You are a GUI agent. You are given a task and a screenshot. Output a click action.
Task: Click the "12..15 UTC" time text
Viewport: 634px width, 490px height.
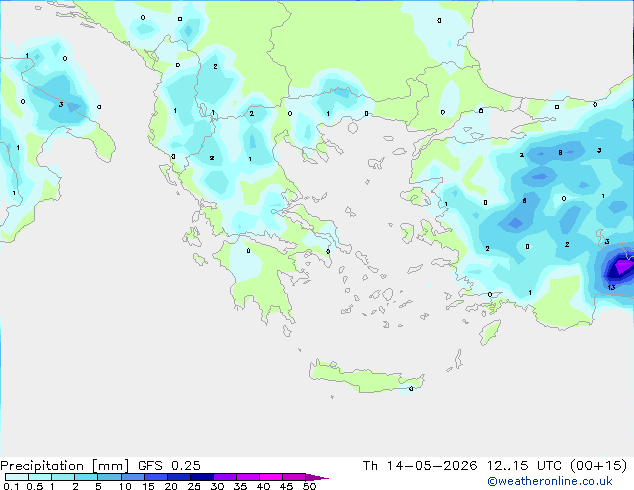tap(524, 466)
